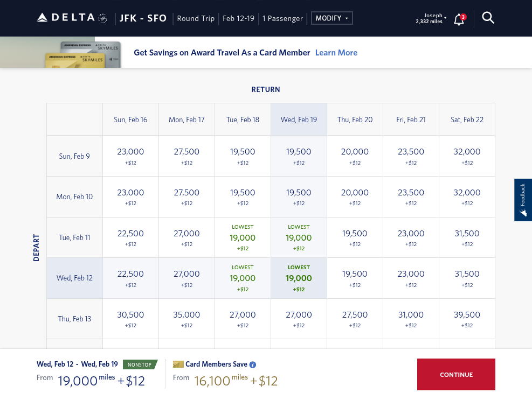Screen dimensions: 532x400
Task: Choose Wed Feb 12 to Sun Feb 16 22,500 fare
Action: click(x=130, y=278)
